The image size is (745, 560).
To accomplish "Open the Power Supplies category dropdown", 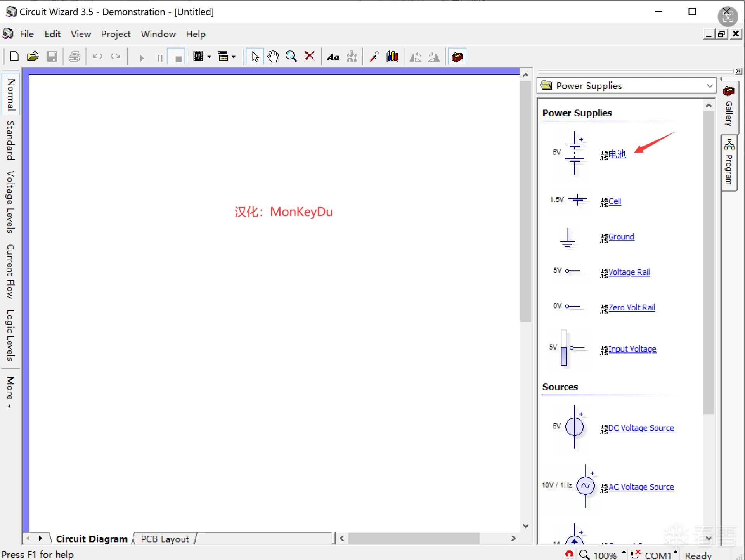I will (709, 86).
